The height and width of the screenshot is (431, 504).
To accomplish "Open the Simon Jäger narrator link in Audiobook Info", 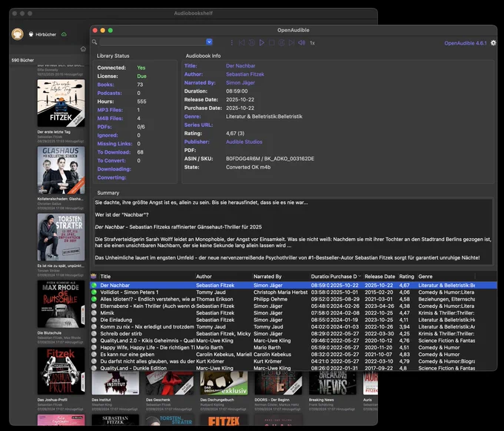I will [x=240, y=82].
